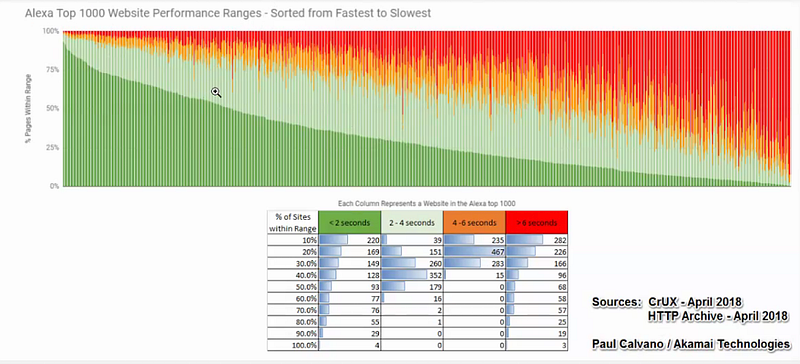
Task: Click the cell with value 220
Action: point(349,240)
